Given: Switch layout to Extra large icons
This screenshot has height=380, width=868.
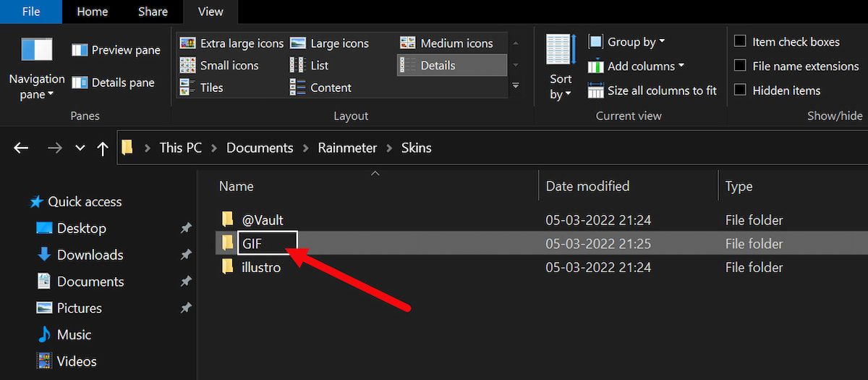Looking at the screenshot, I should click(x=231, y=43).
